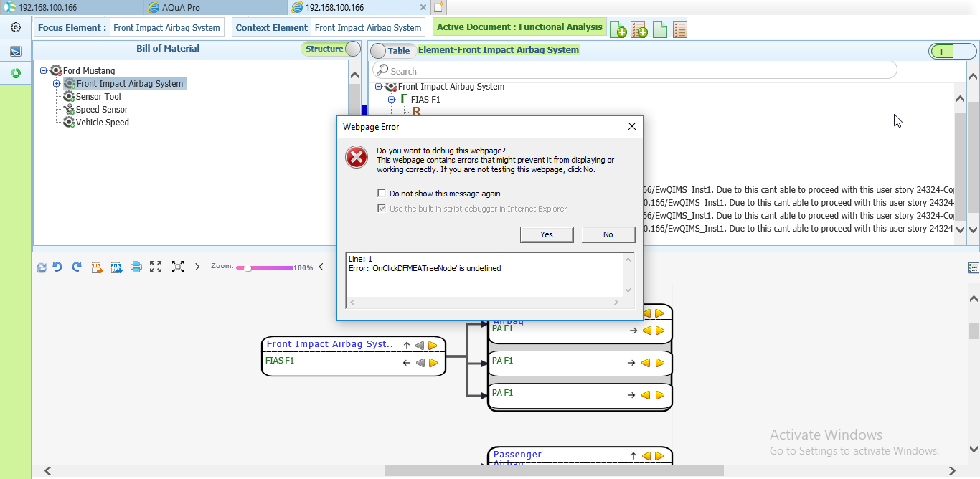Viewport: 980px width, 479px height.
Task: Click the yellow left triangle on Passenger Airbag node
Action: point(646,456)
